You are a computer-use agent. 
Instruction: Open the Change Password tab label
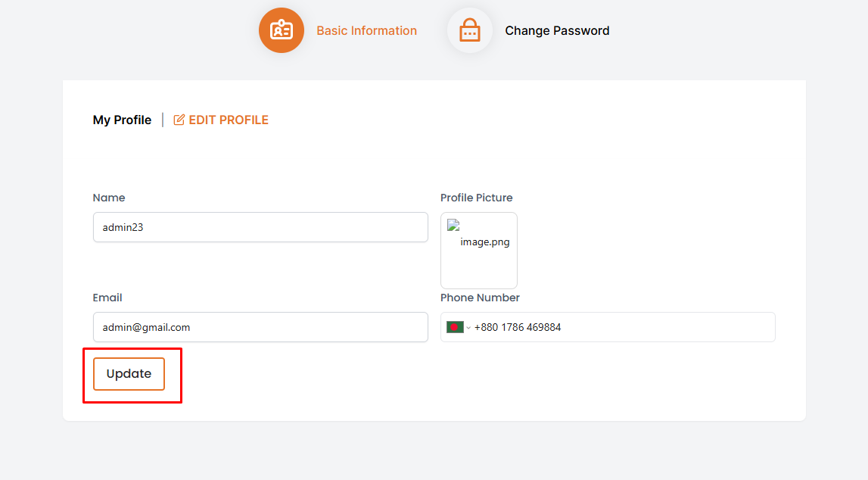pyautogui.click(x=557, y=30)
